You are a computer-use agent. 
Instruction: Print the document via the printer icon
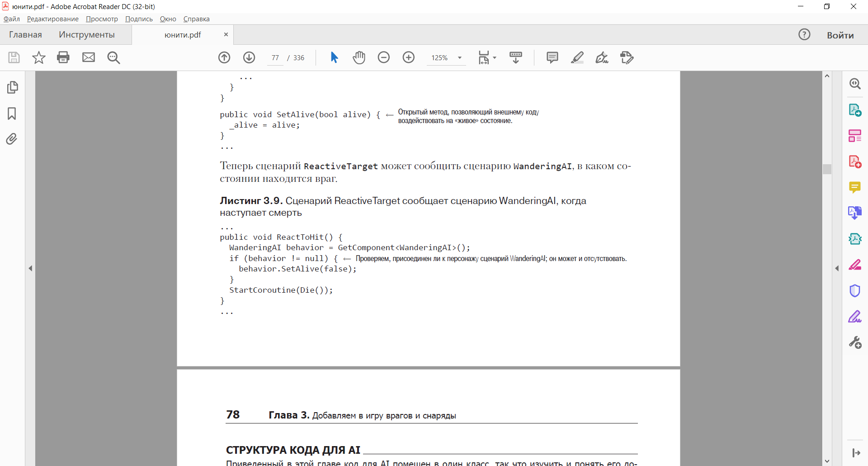(x=63, y=57)
